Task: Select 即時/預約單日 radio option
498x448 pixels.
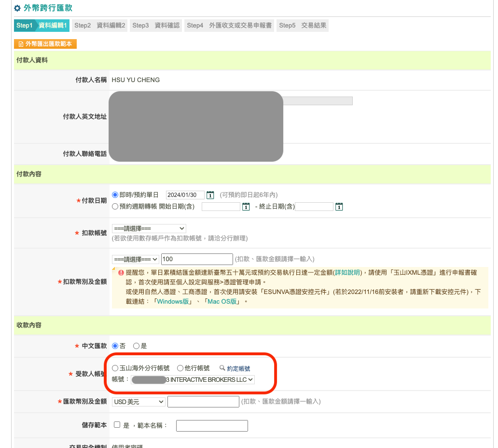Action: [x=115, y=195]
